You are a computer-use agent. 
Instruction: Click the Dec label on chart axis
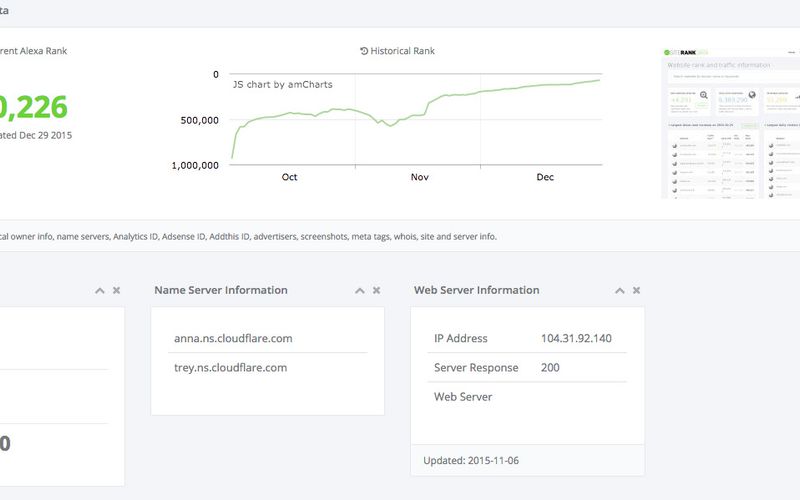(x=544, y=177)
